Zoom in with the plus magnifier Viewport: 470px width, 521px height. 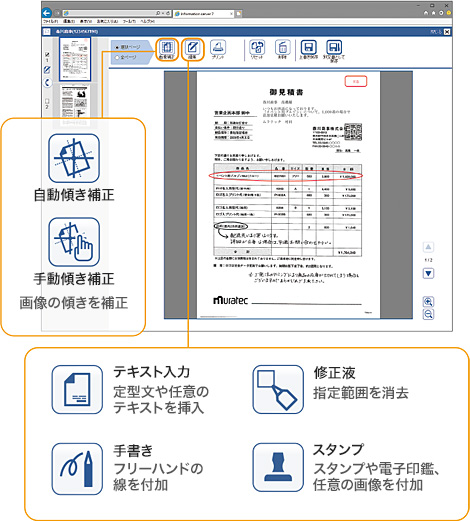428,302
